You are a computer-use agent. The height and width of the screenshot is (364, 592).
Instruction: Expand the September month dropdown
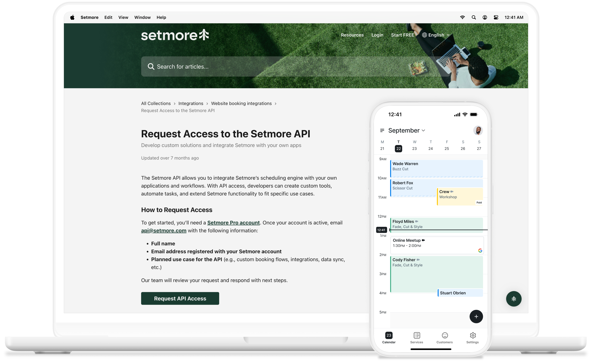coord(407,130)
